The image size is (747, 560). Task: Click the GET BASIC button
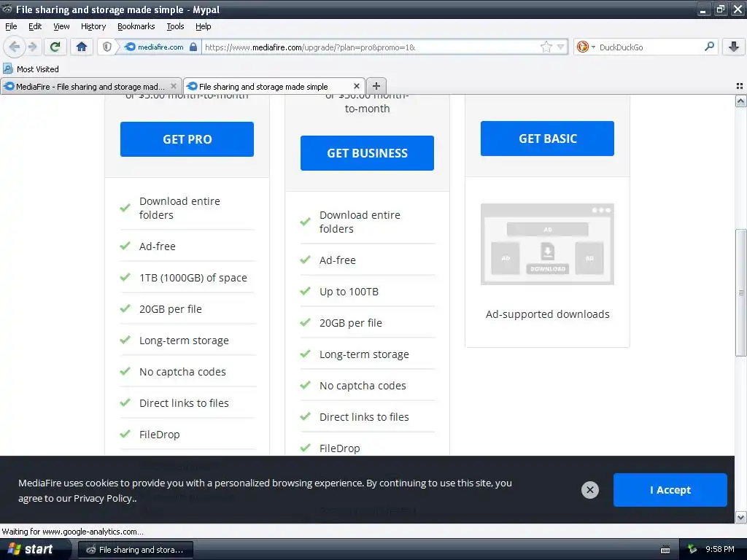[x=547, y=139]
